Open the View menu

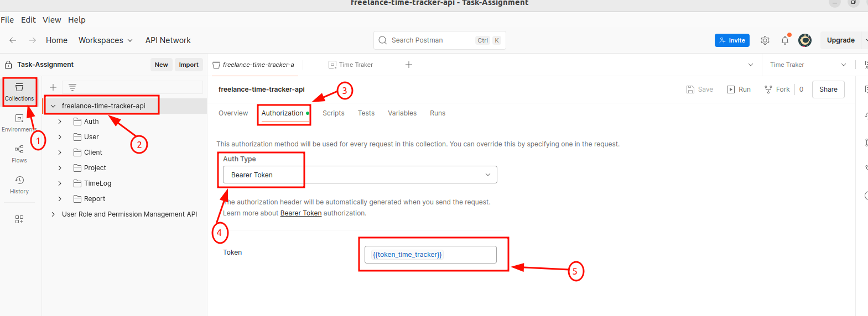52,20
